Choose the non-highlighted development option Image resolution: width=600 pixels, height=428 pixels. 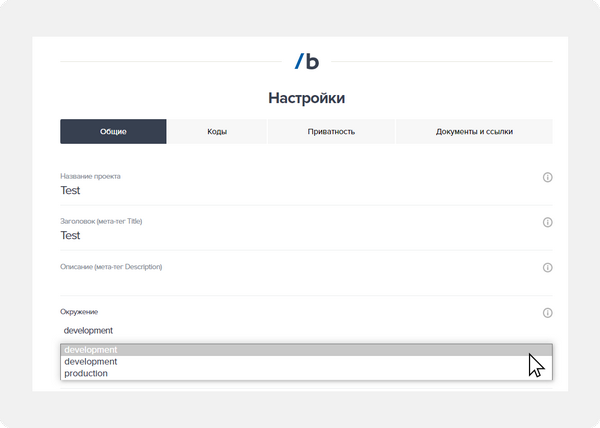point(306,362)
